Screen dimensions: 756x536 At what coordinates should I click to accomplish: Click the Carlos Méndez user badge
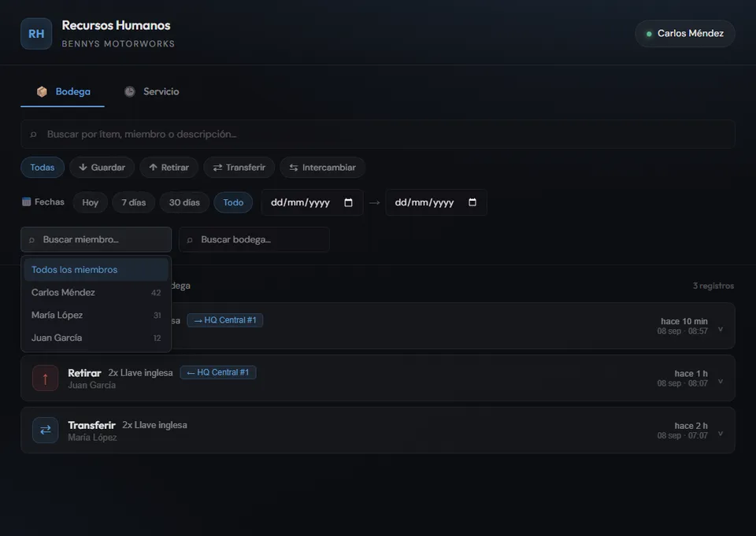click(685, 34)
